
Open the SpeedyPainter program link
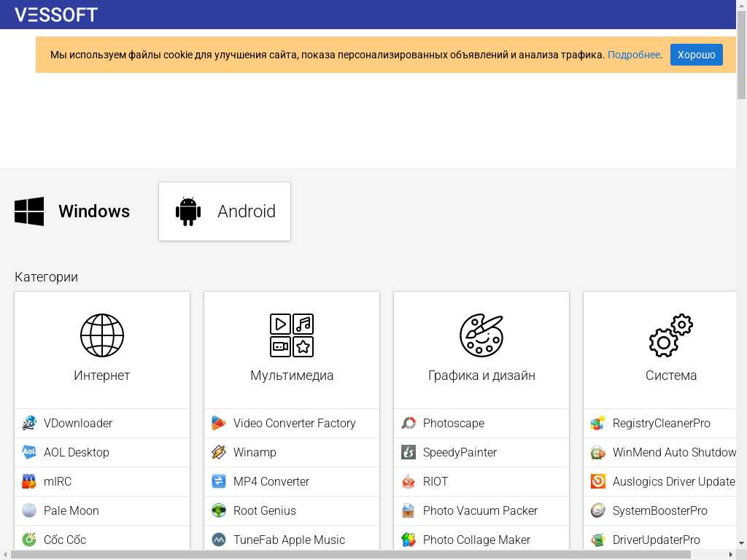pos(460,452)
